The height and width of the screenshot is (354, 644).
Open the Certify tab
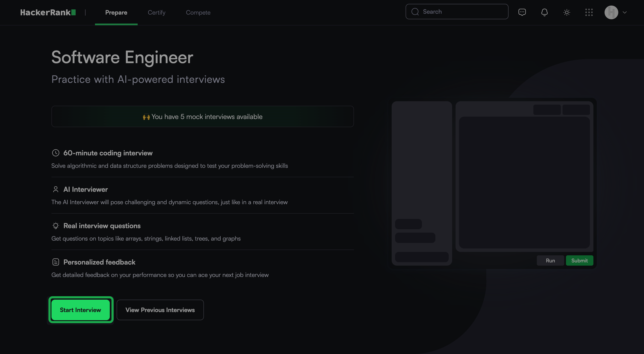click(156, 12)
